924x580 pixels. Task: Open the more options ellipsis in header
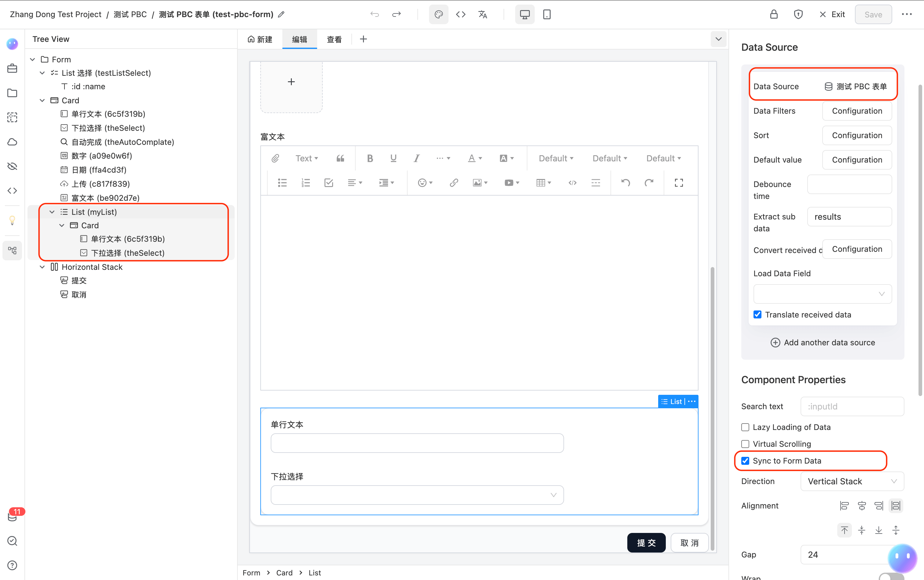tap(907, 15)
